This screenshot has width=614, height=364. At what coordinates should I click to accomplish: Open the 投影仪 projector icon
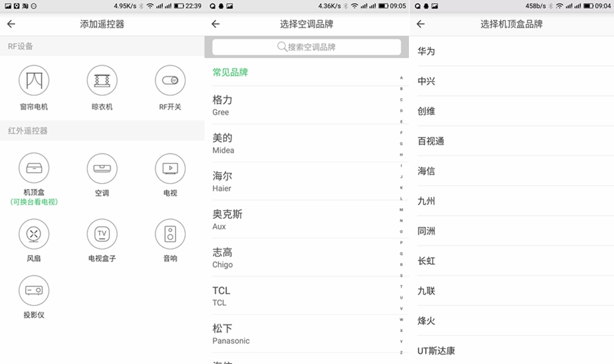pyautogui.click(x=34, y=290)
